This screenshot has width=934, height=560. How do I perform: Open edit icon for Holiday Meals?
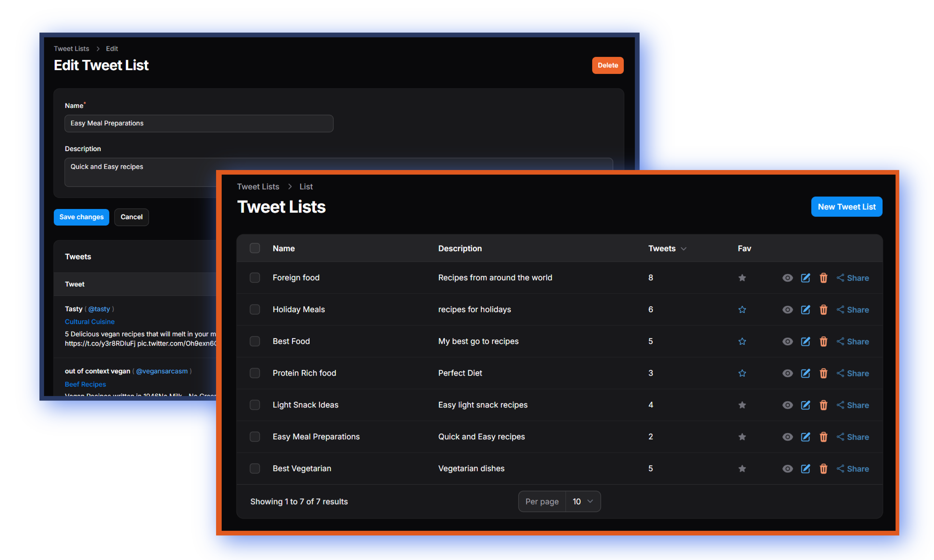click(805, 309)
